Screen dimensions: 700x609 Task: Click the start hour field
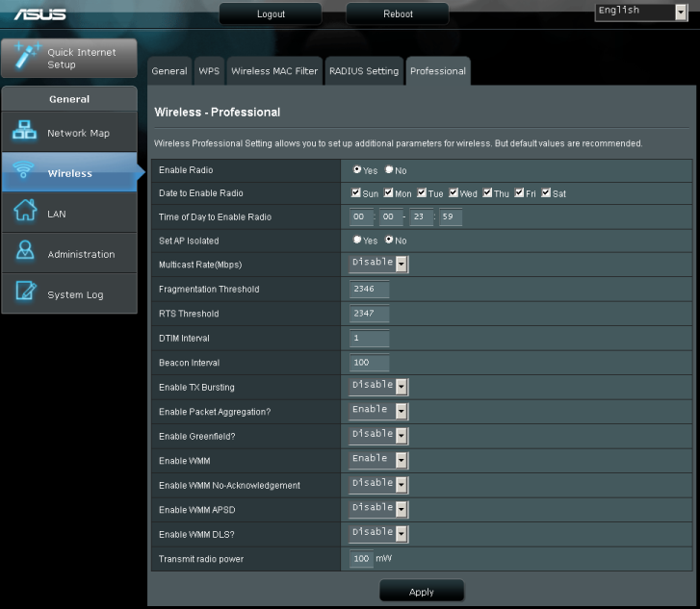[361, 216]
